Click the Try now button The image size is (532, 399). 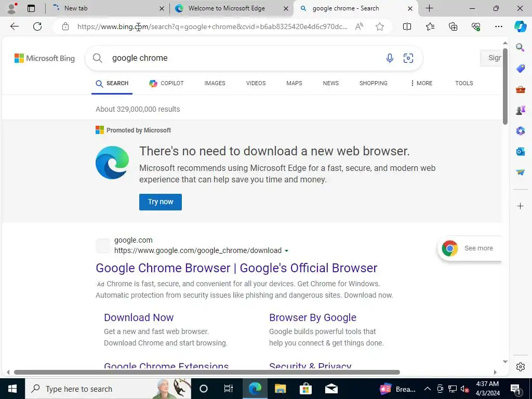(x=160, y=202)
